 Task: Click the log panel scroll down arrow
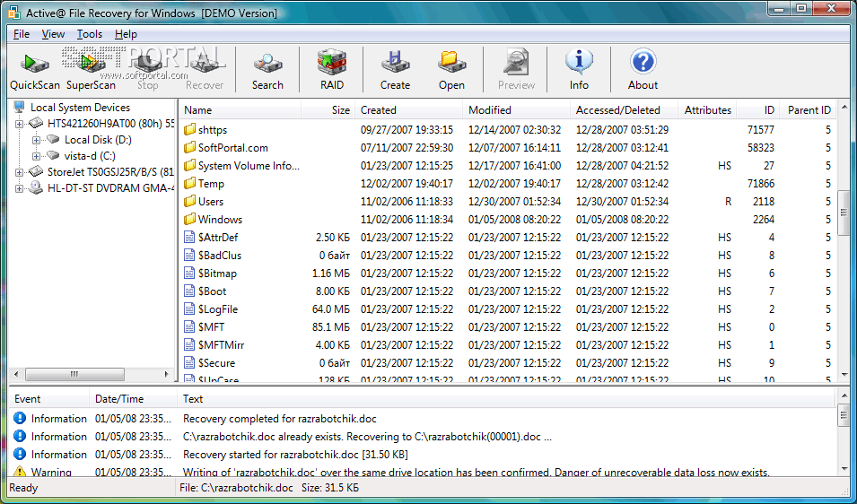pos(844,469)
